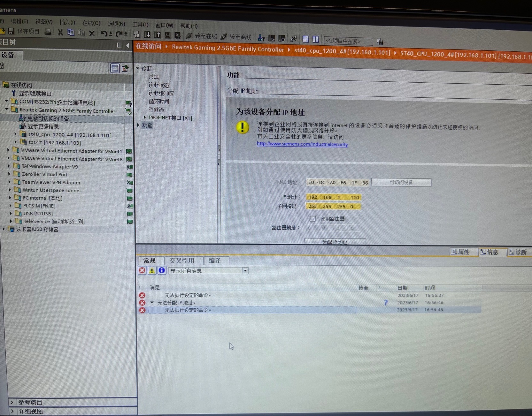Expand the st40_cpu_1200_4# device node
Viewport: 532px width, 416px height.
pyautogui.click(x=15, y=134)
